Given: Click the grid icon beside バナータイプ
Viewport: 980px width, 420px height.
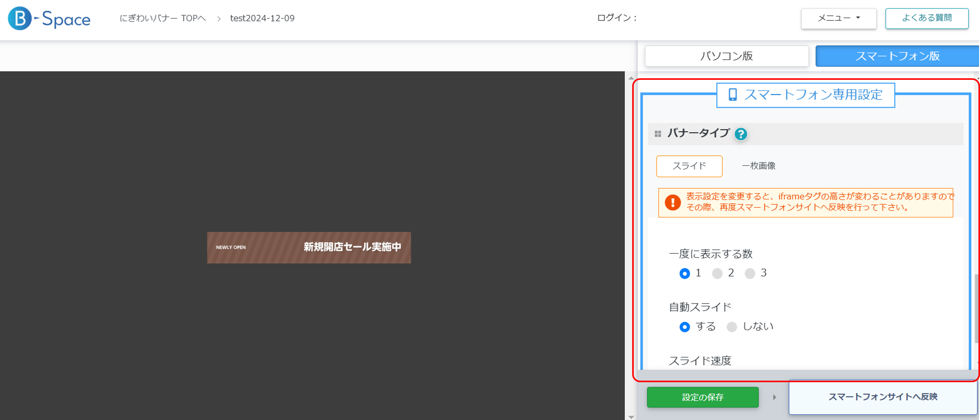Looking at the screenshot, I should coord(658,134).
